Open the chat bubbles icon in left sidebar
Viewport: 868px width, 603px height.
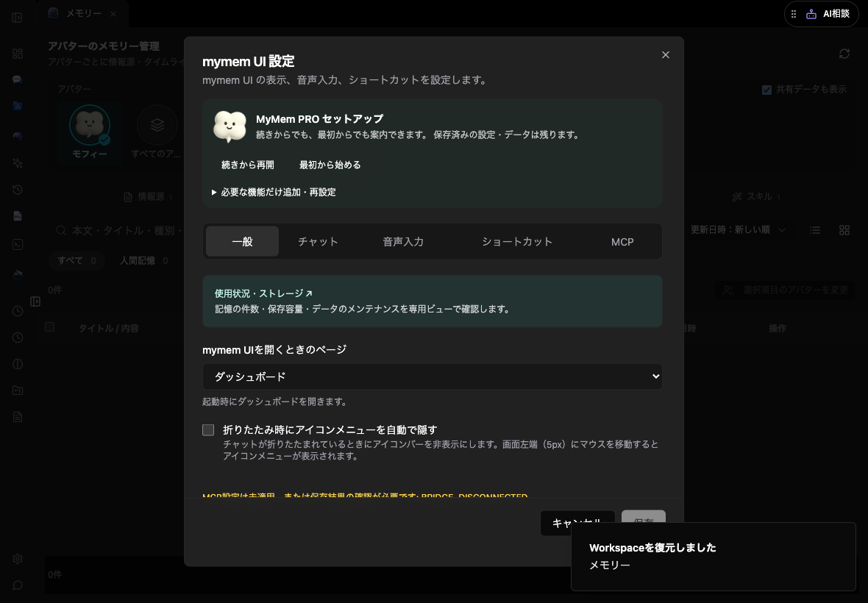click(x=18, y=79)
